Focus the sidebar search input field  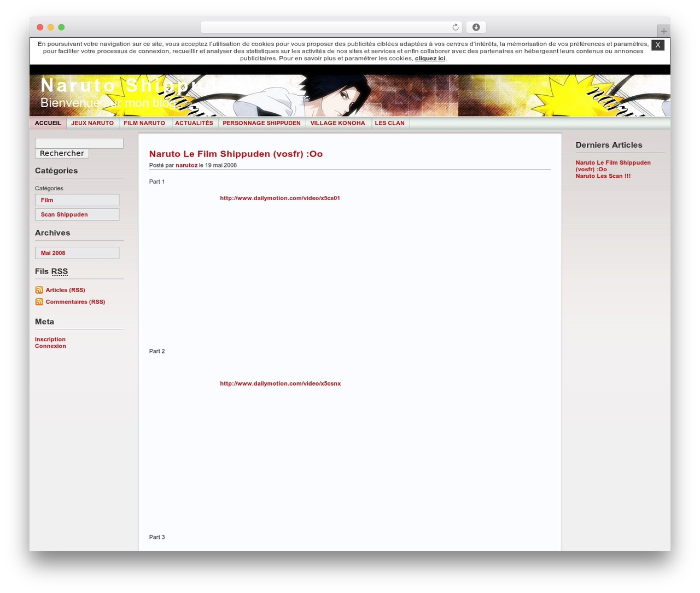pos(79,143)
